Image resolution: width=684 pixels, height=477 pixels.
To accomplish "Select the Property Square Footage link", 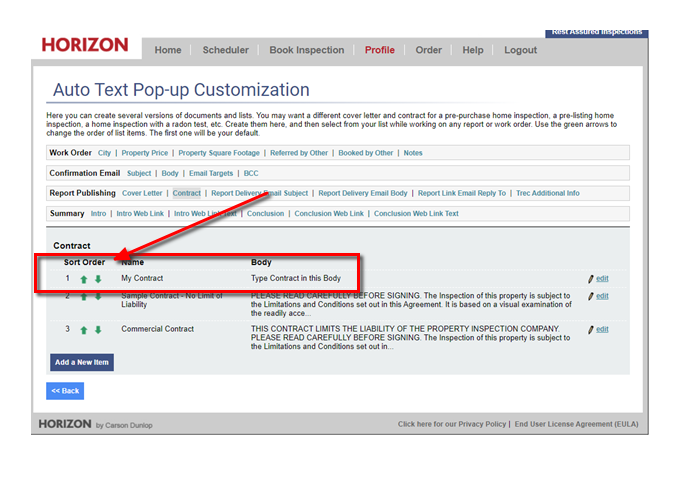I will click(219, 153).
